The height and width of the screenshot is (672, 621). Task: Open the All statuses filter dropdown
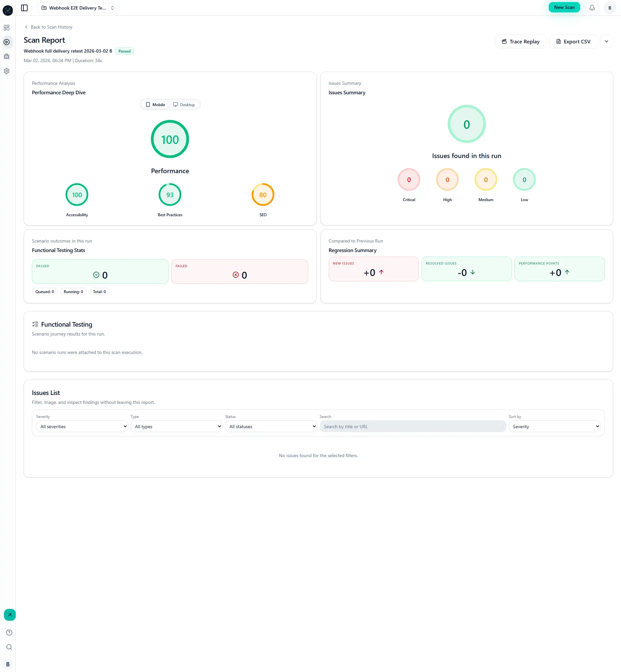(271, 426)
